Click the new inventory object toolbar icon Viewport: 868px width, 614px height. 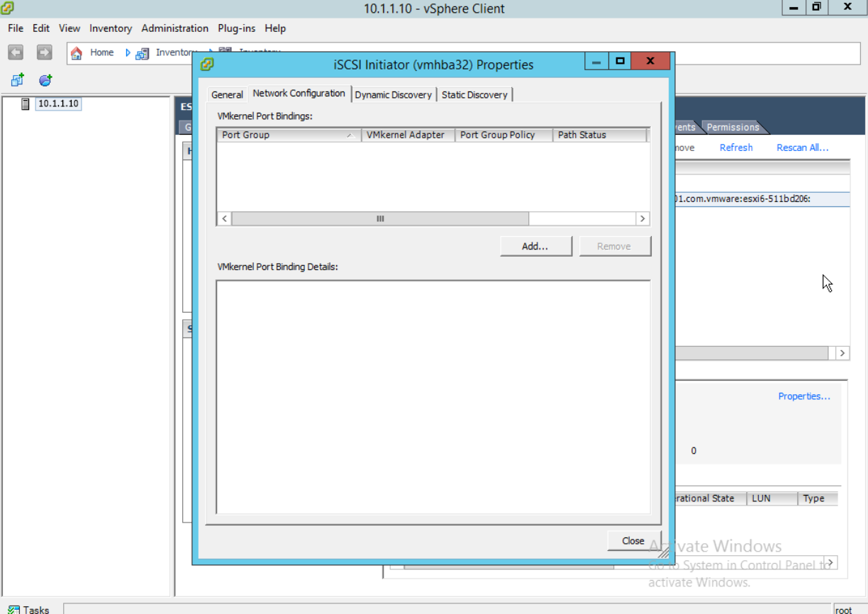16,80
